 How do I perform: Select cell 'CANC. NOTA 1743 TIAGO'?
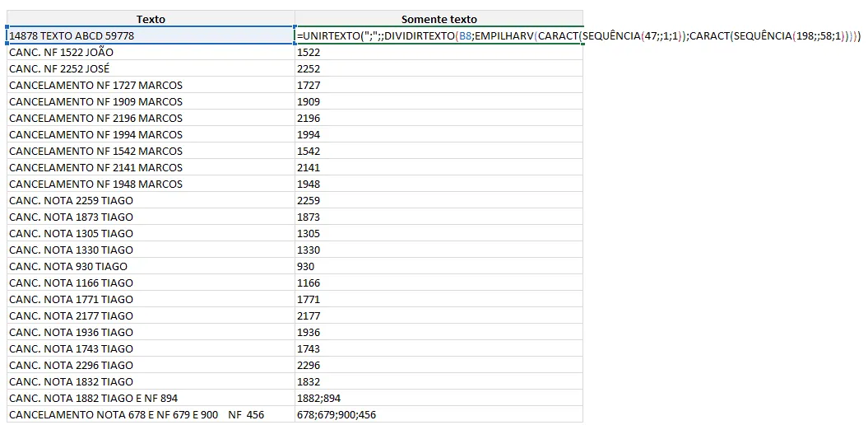pos(151,349)
